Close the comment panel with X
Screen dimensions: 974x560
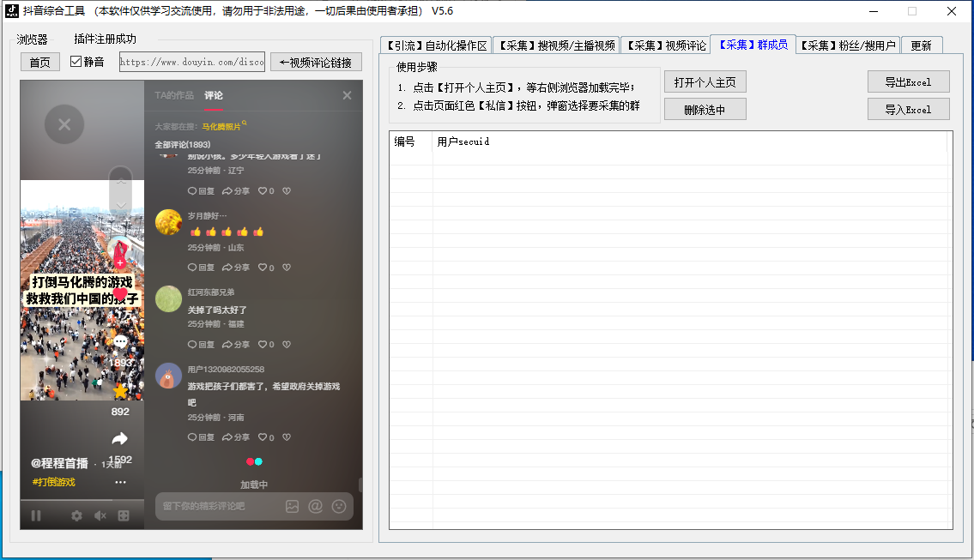tap(348, 95)
